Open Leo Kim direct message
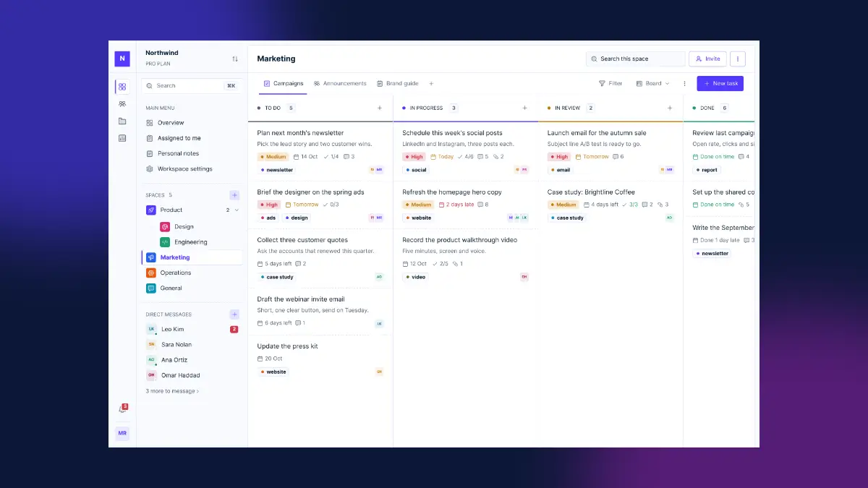 tap(192, 329)
